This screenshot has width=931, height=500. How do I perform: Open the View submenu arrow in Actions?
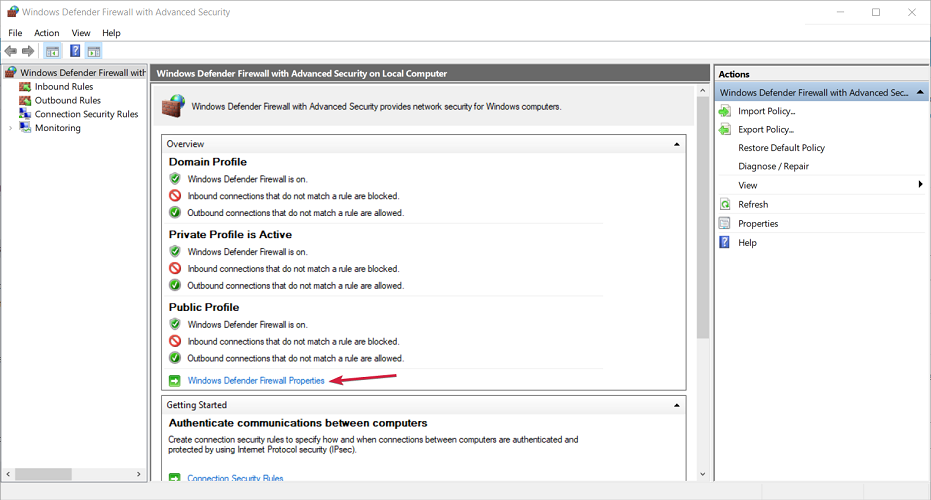(x=920, y=185)
